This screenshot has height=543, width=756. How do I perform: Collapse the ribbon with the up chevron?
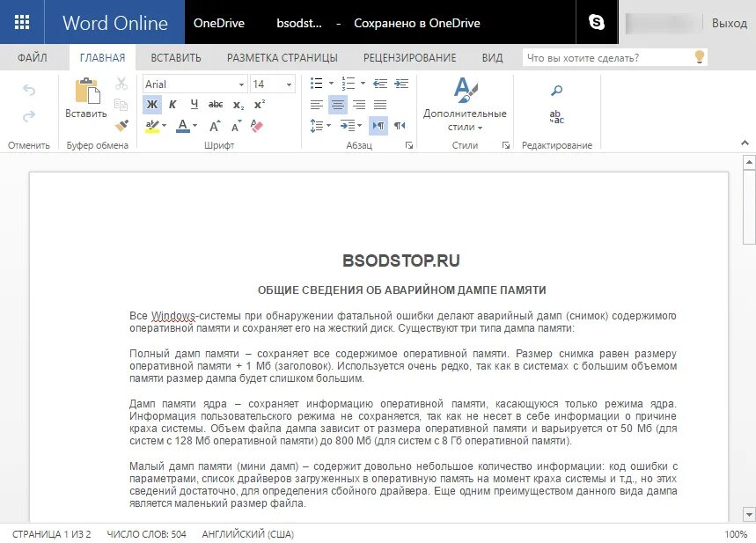[745, 143]
